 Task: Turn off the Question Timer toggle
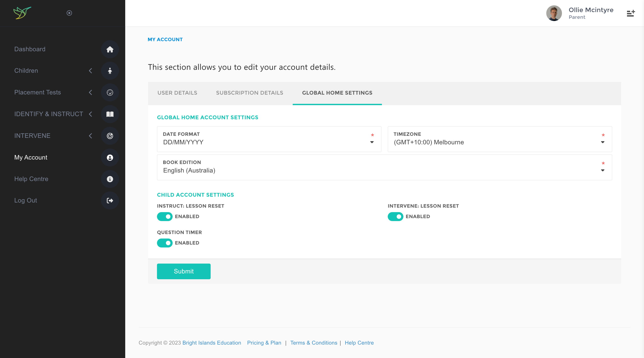pos(165,243)
